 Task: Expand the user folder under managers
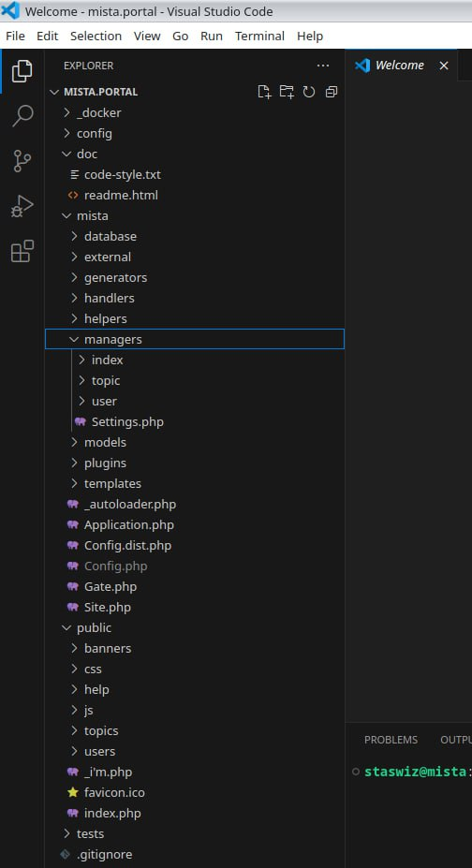click(x=195, y=402)
